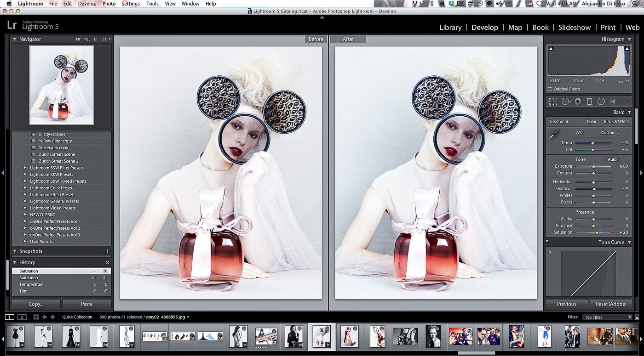This screenshot has width=644, height=356.
Task: Go forward using the filmstrip right arrow
Action: click(x=53, y=317)
